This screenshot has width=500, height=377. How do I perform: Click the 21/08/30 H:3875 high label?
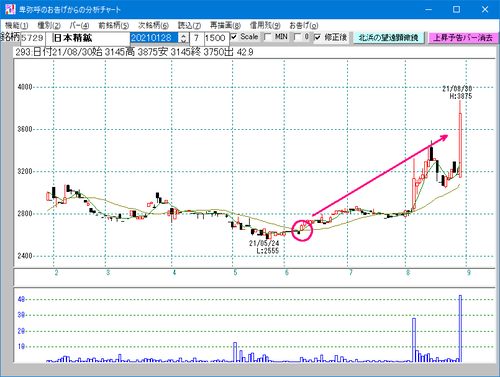(x=458, y=92)
